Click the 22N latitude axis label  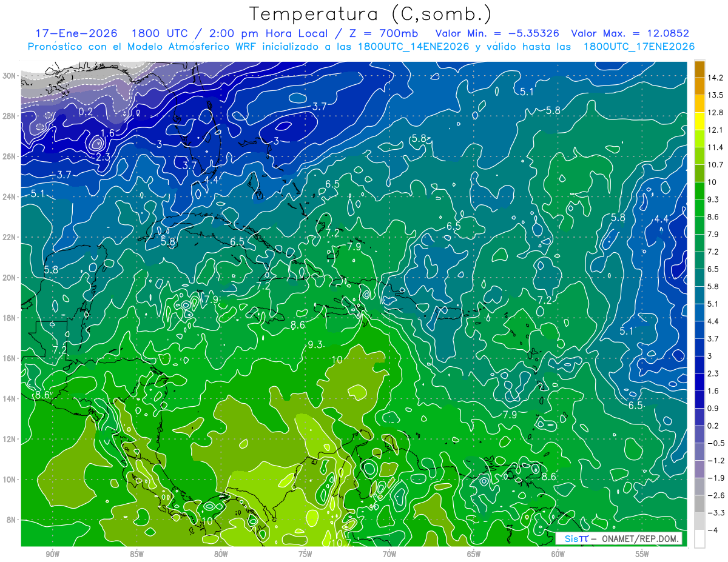tap(9, 237)
